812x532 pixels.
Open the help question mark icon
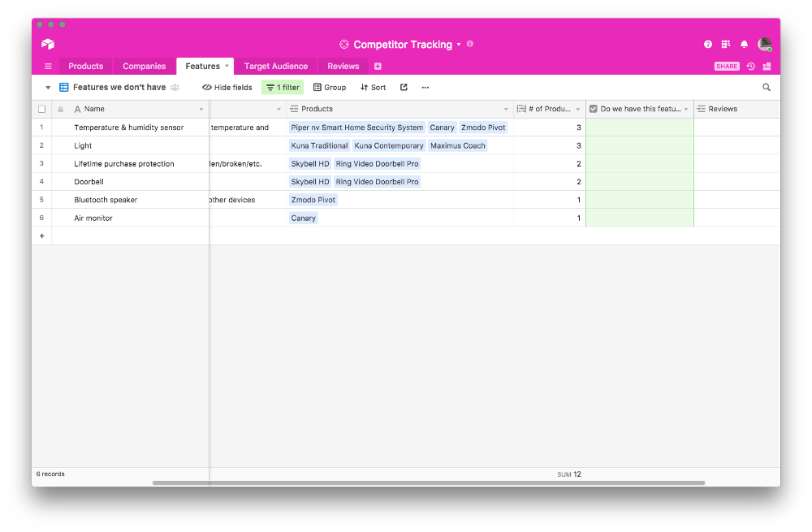pos(708,44)
